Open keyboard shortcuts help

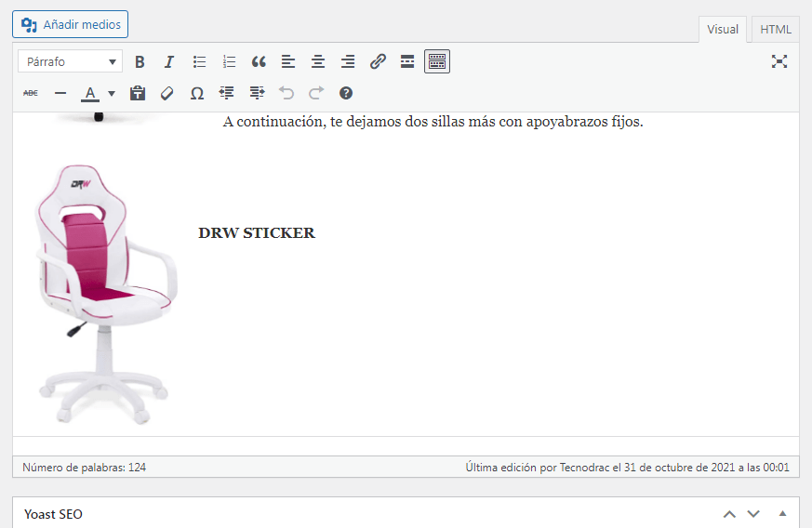coord(346,93)
